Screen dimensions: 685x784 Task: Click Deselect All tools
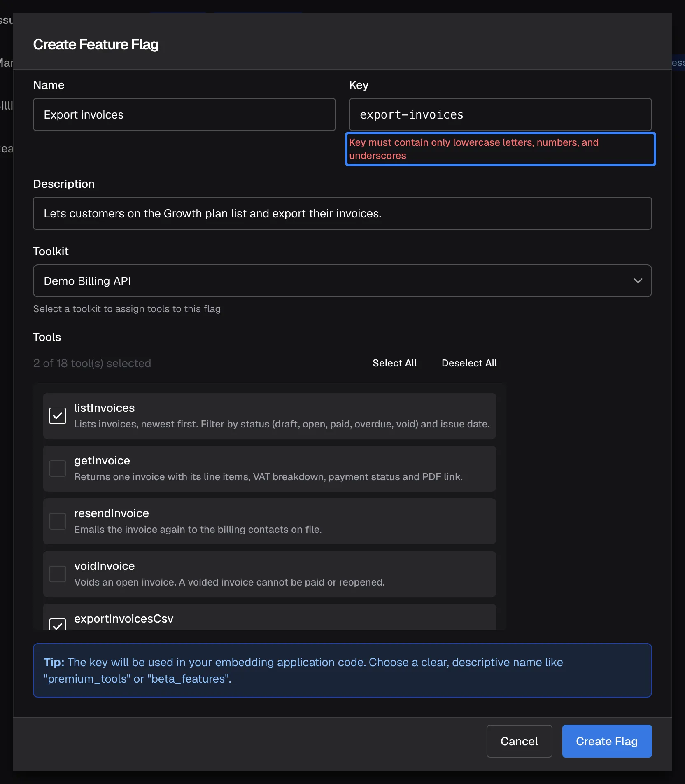(x=469, y=363)
